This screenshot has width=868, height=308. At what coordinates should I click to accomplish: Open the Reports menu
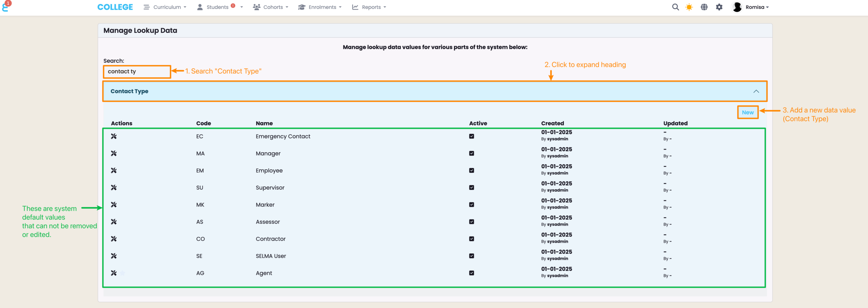(x=369, y=7)
